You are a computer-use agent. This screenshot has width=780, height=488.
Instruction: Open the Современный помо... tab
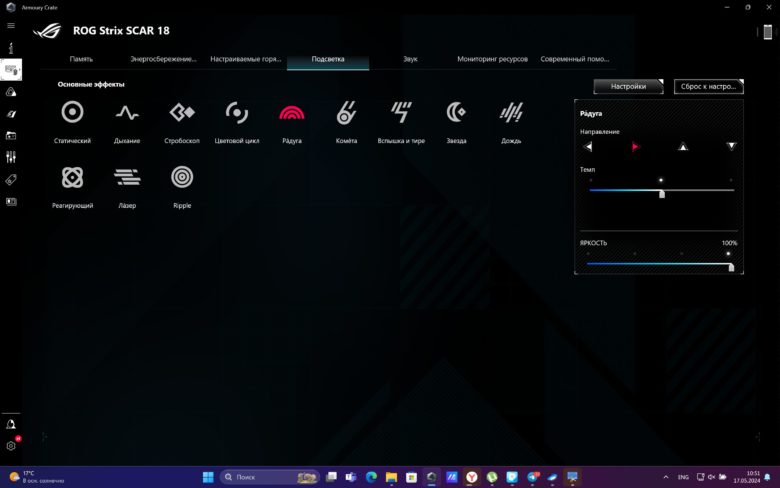pyautogui.click(x=575, y=59)
